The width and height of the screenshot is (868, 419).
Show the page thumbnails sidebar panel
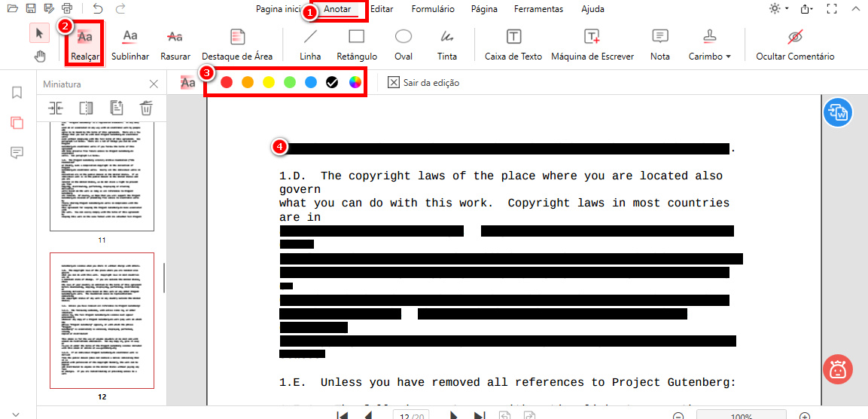pyautogui.click(x=17, y=123)
